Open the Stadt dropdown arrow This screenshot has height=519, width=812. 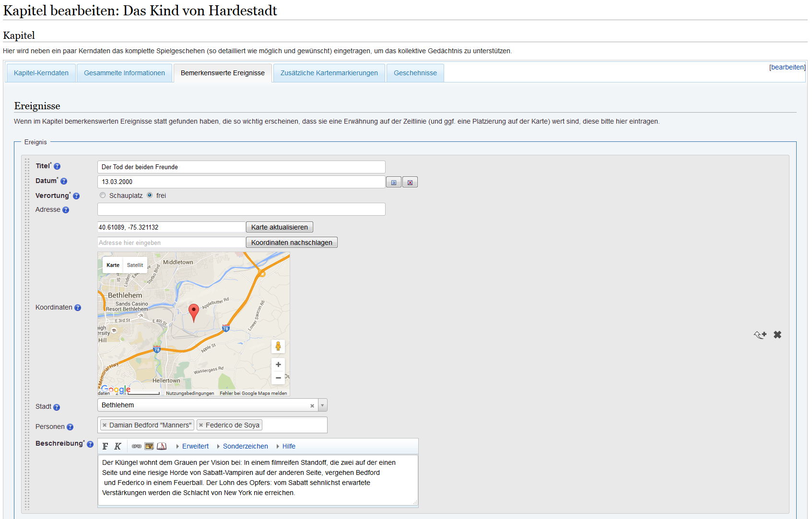(322, 405)
